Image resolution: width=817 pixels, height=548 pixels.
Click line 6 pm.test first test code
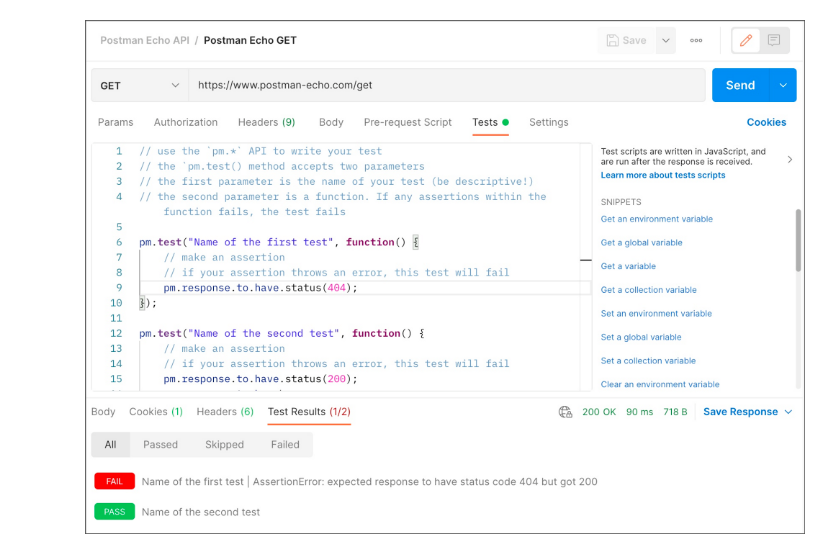click(279, 242)
